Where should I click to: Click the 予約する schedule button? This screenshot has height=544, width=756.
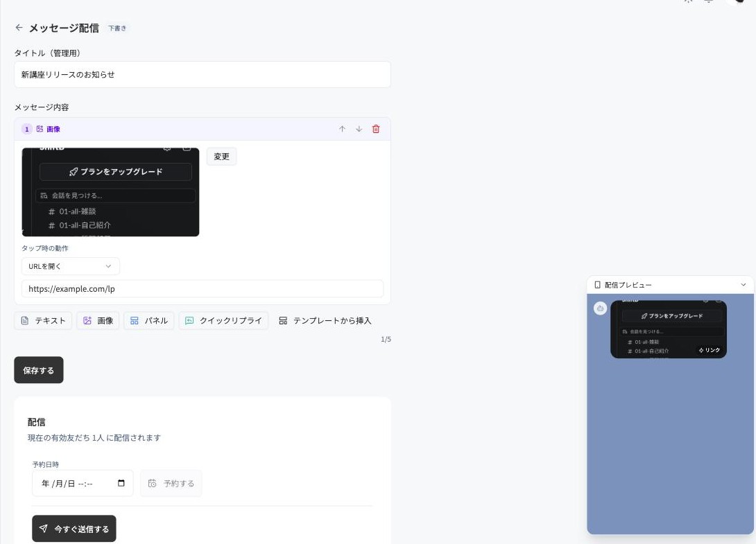click(x=171, y=483)
